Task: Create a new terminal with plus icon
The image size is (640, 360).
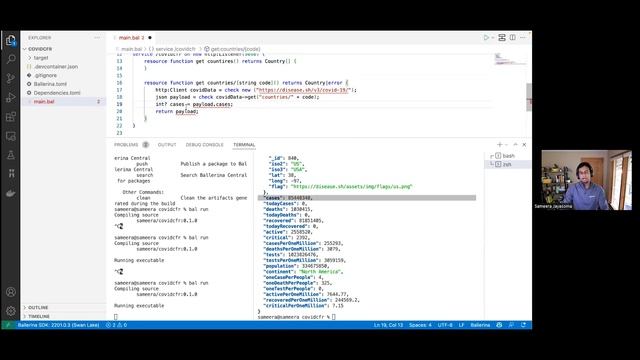Action: (500, 144)
